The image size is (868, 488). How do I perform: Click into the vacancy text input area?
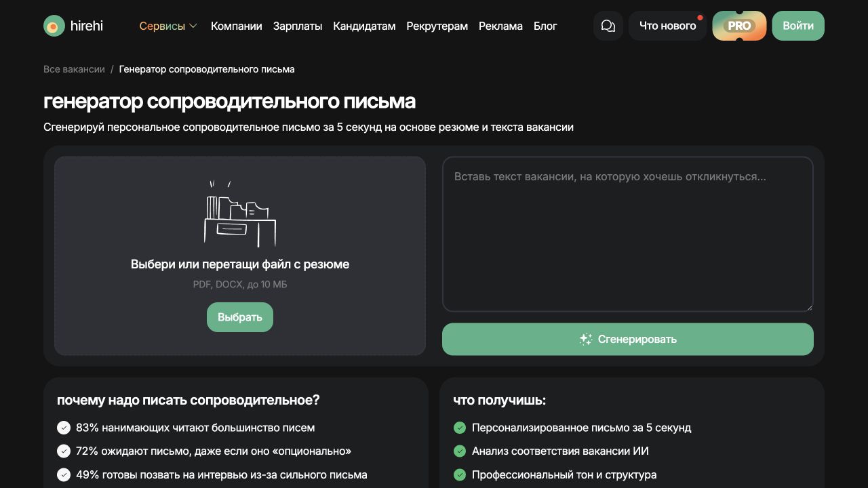click(628, 235)
